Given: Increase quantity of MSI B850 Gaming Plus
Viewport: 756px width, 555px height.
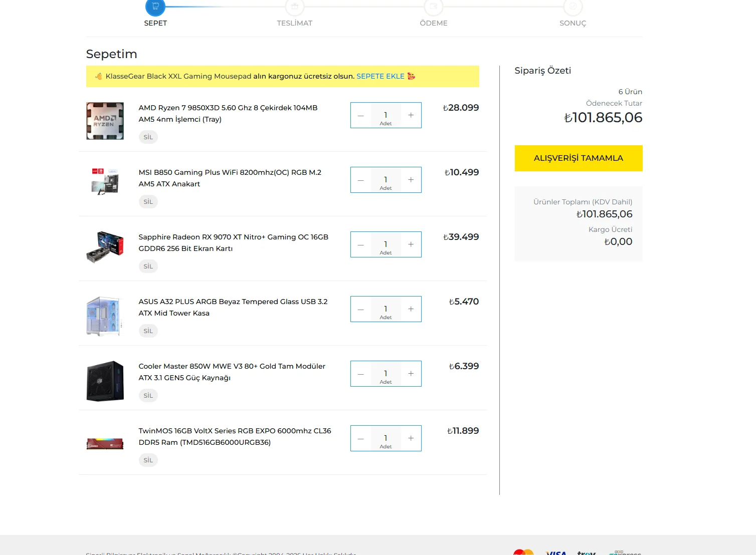Looking at the screenshot, I should click(x=411, y=180).
